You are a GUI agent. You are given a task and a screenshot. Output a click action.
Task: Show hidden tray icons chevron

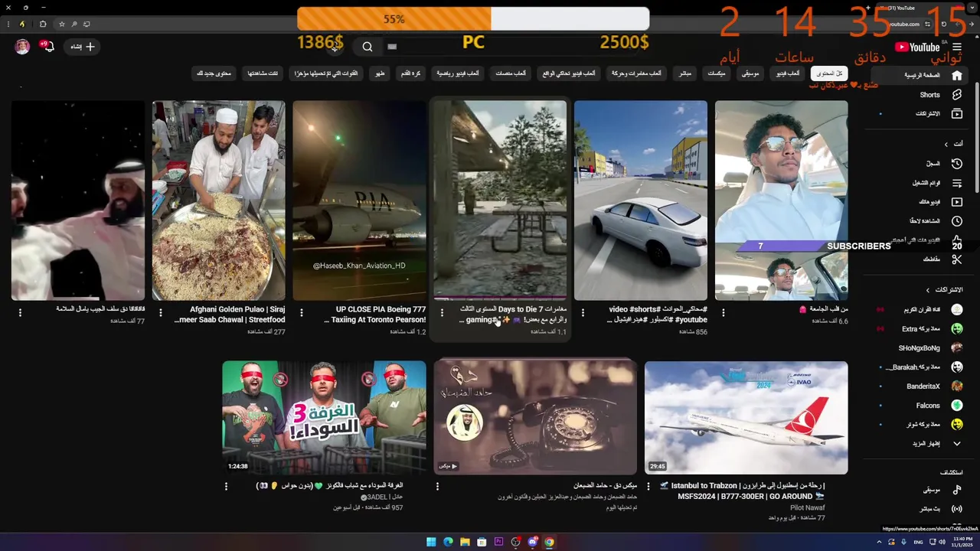pos(879,542)
